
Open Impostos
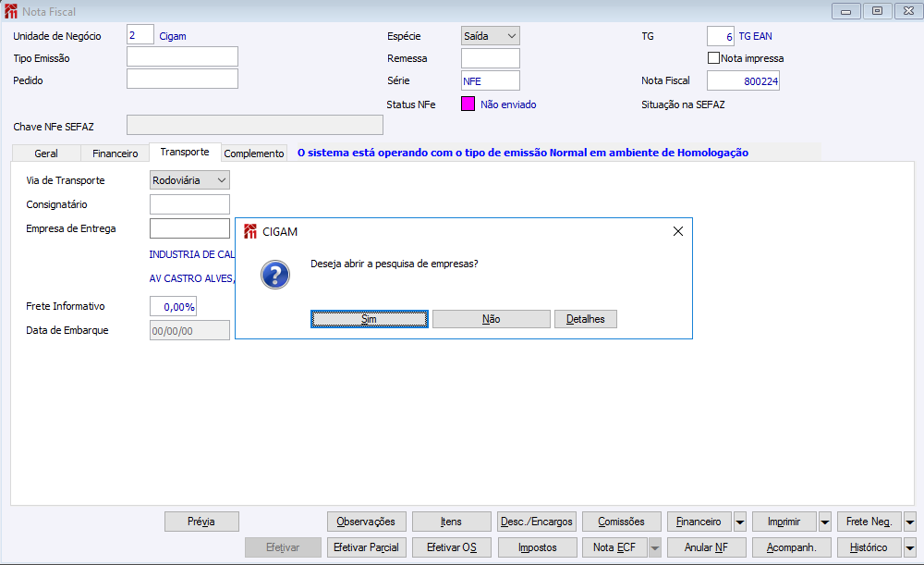pyautogui.click(x=537, y=548)
